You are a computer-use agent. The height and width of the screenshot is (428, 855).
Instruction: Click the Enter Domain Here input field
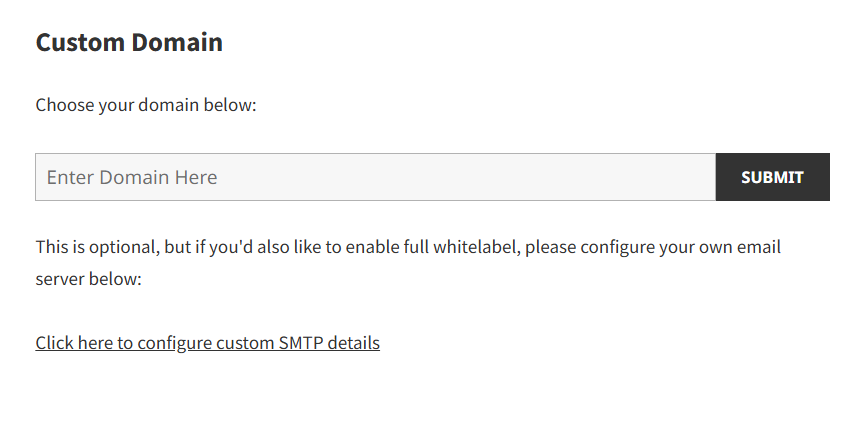click(375, 177)
